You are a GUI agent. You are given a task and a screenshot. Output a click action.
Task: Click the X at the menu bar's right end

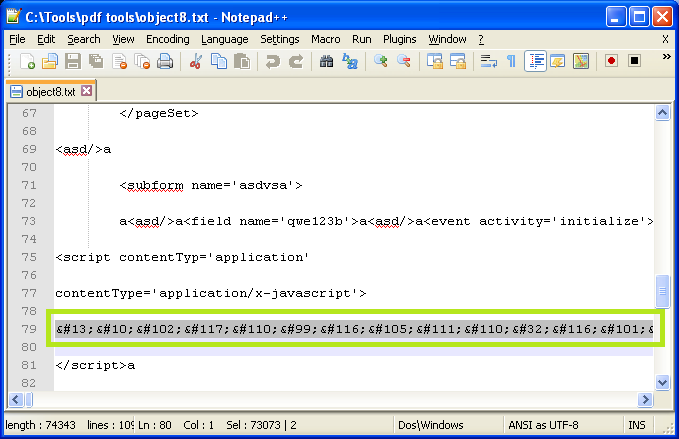(665, 39)
